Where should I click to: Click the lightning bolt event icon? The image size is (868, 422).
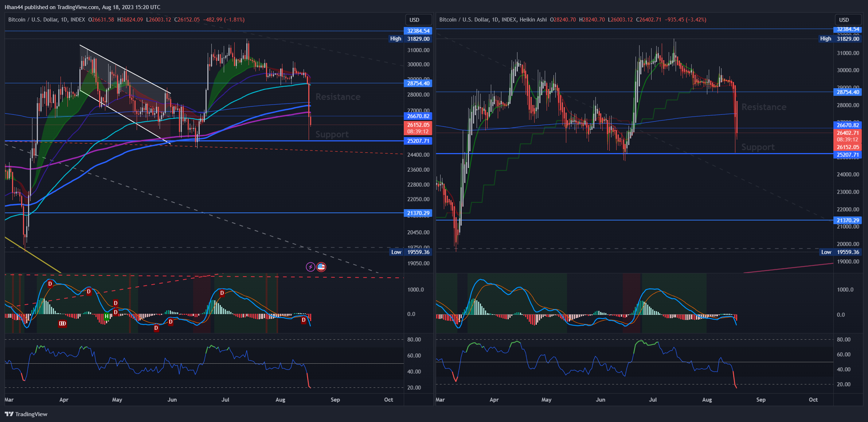(x=310, y=267)
